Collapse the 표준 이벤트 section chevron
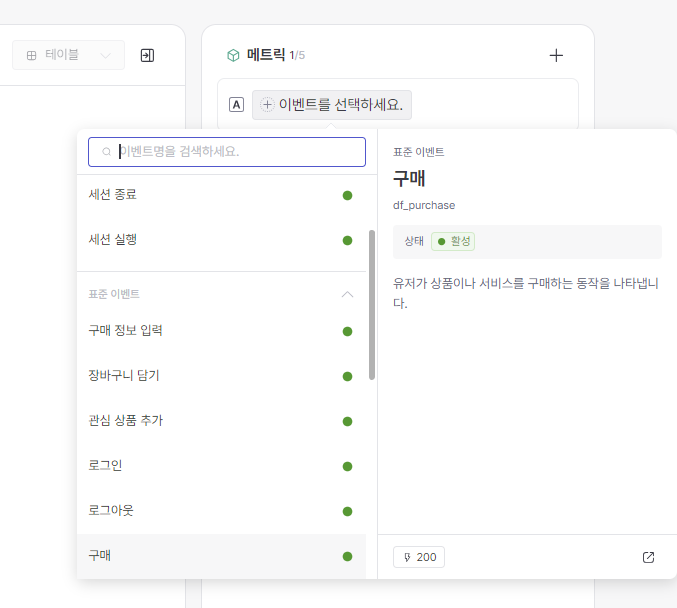The image size is (677, 608). click(x=347, y=294)
